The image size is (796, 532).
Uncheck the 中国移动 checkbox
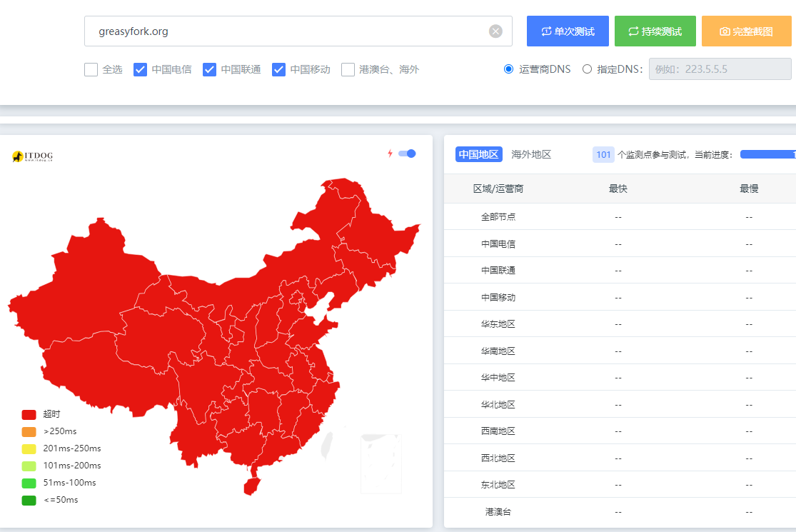pyautogui.click(x=279, y=69)
